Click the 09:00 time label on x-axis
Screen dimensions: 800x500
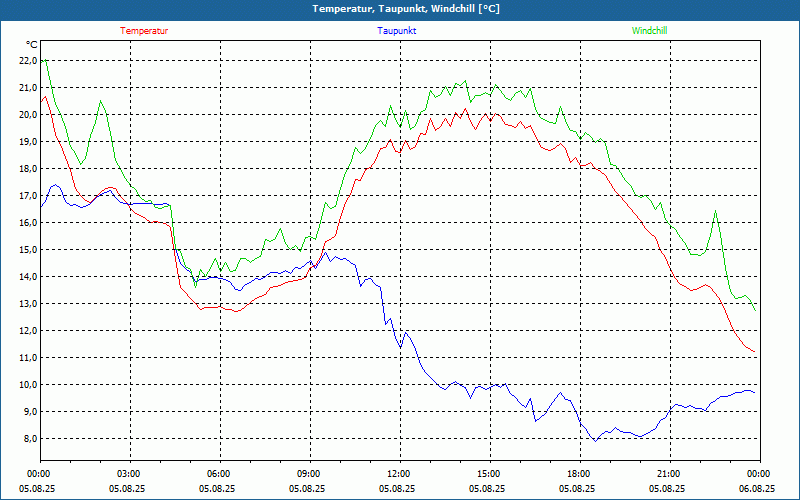(310, 474)
